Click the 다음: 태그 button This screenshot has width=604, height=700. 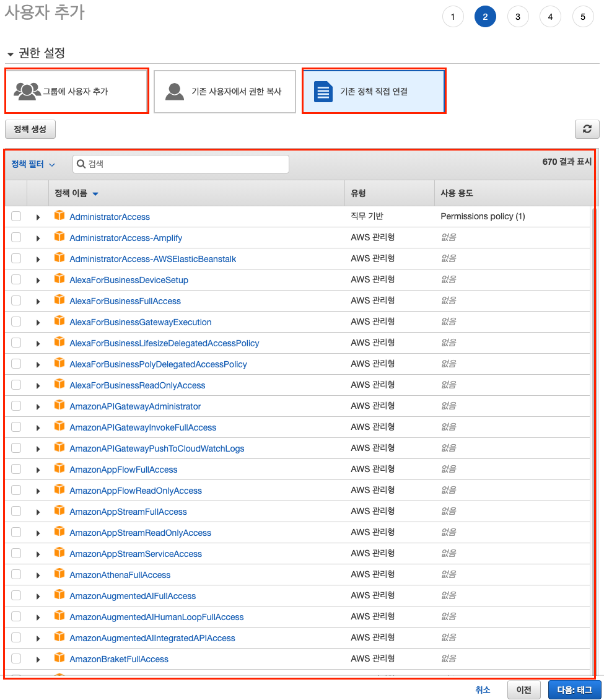coord(574,689)
